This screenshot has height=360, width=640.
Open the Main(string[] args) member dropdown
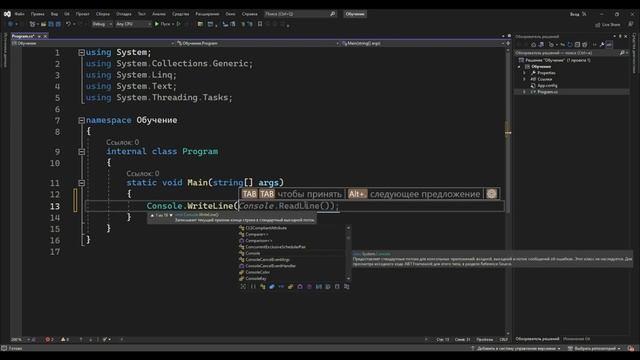[x=422, y=43]
